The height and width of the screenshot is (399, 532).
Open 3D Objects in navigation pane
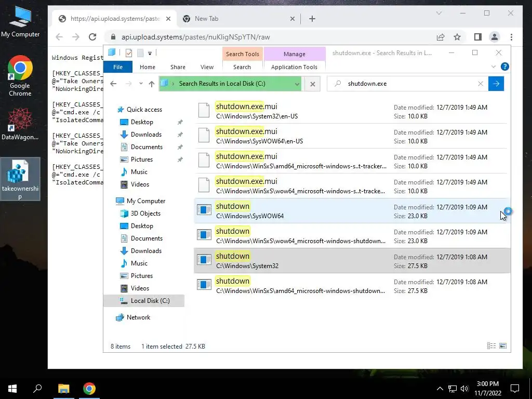pyautogui.click(x=145, y=214)
